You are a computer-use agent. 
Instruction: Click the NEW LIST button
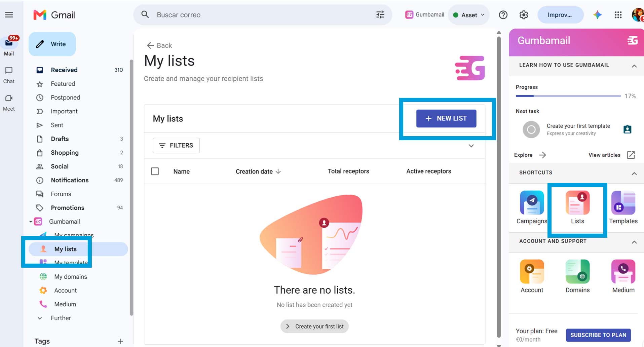tap(446, 118)
